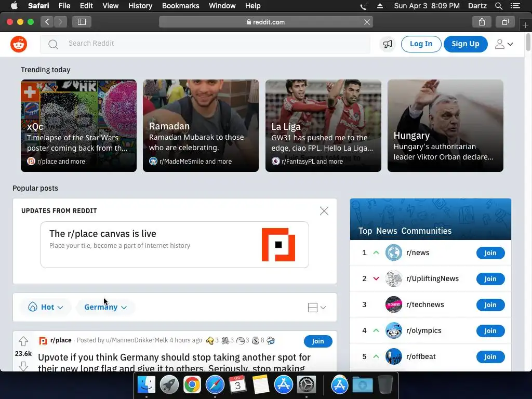The width and height of the screenshot is (532, 399).
Task: Open Launchpad from the Dock
Action: coord(169,385)
